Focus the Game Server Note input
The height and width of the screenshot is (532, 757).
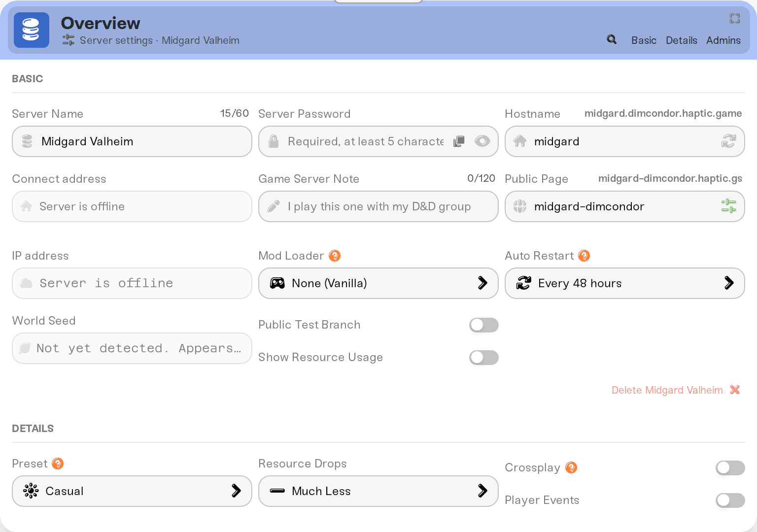378,206
